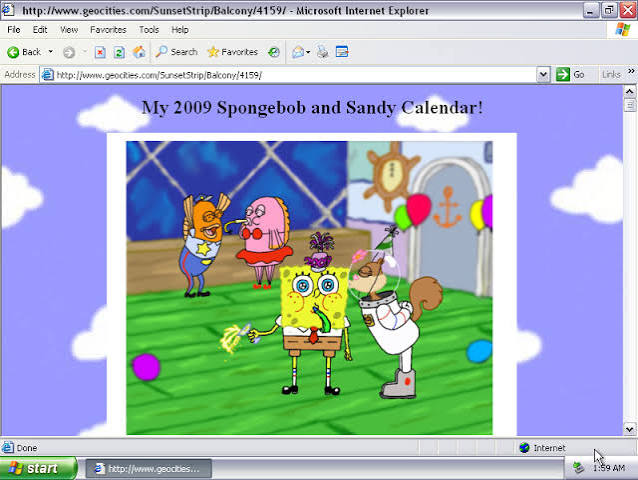
Task: Click the page icon in address bar
Action: pos(48,75)
